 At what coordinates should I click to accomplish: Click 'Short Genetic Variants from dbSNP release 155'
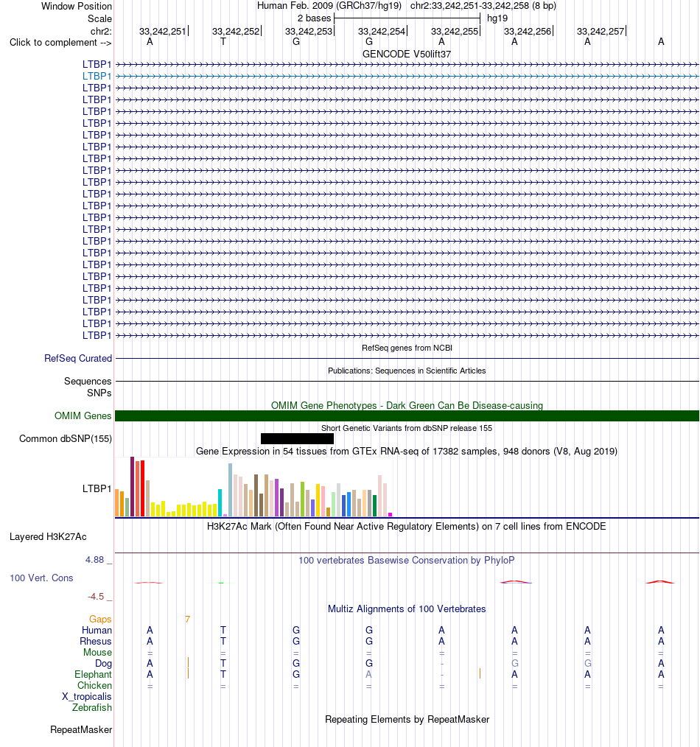click(407, 428)
